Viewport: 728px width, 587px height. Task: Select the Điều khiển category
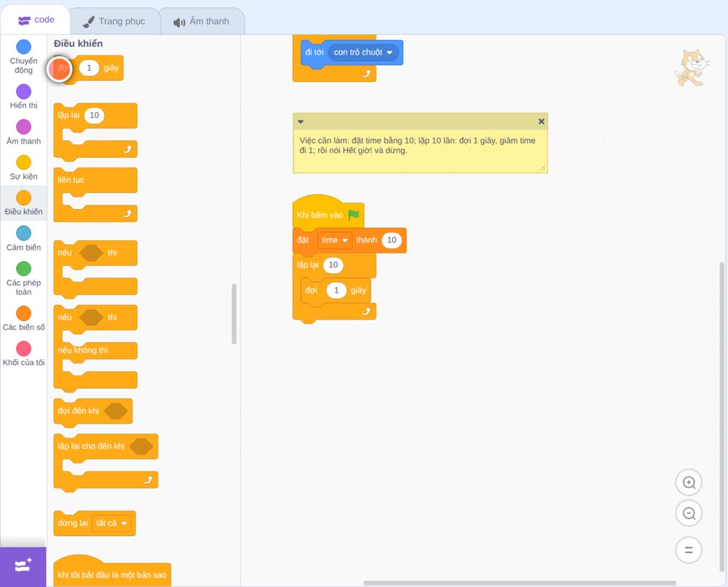click(23, 203)
